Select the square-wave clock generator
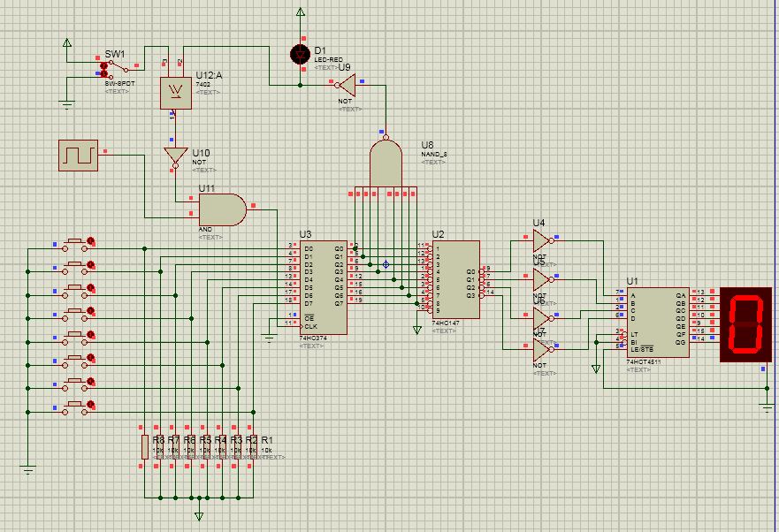This screenshot has height=532, width=779. (x=78, y=155)
